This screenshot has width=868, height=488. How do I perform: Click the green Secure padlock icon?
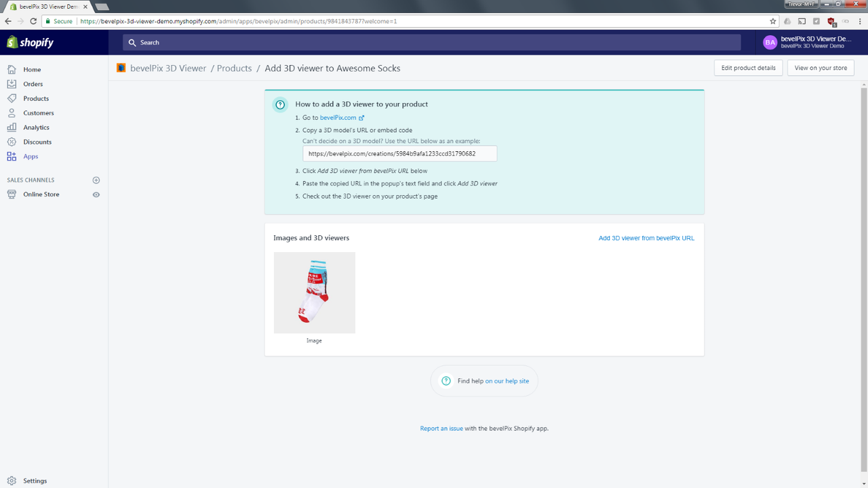[48, 21]
